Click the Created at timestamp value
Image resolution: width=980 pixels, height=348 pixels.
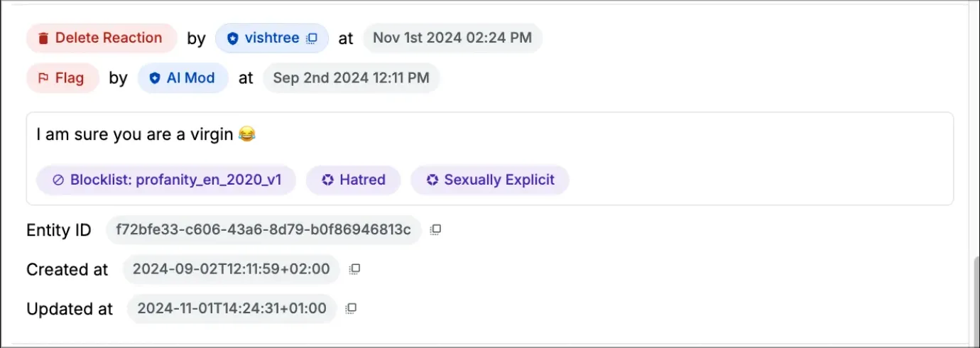pos(232,269)
